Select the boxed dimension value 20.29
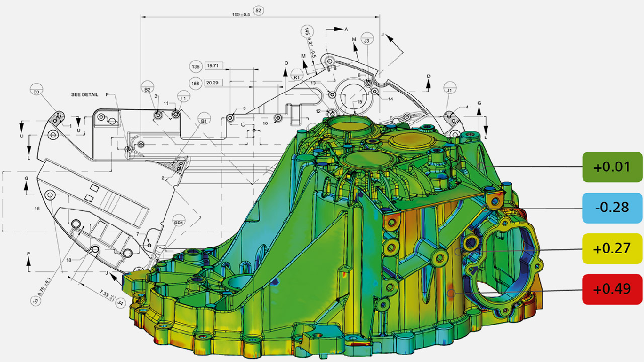 click(x=215, y=83)
